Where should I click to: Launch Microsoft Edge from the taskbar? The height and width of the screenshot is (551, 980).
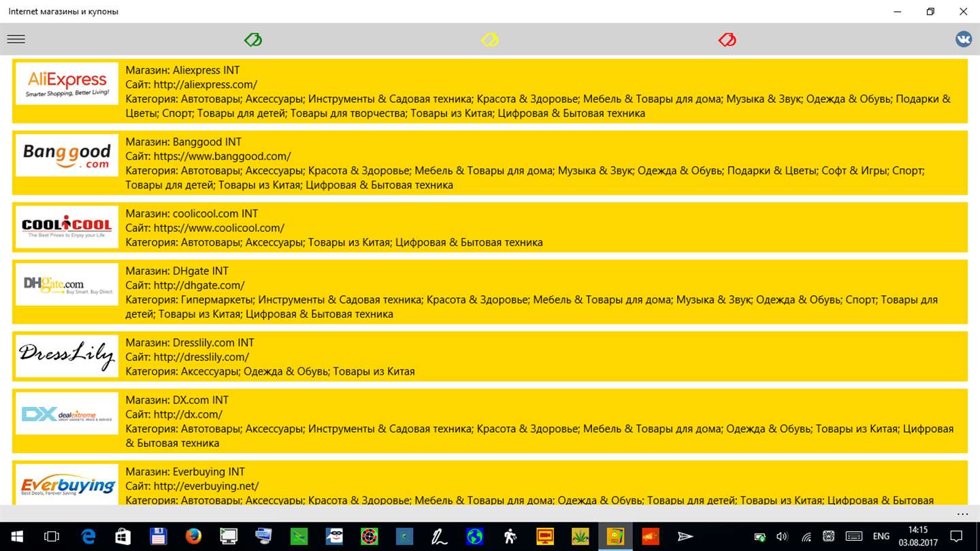pos(88,536)
